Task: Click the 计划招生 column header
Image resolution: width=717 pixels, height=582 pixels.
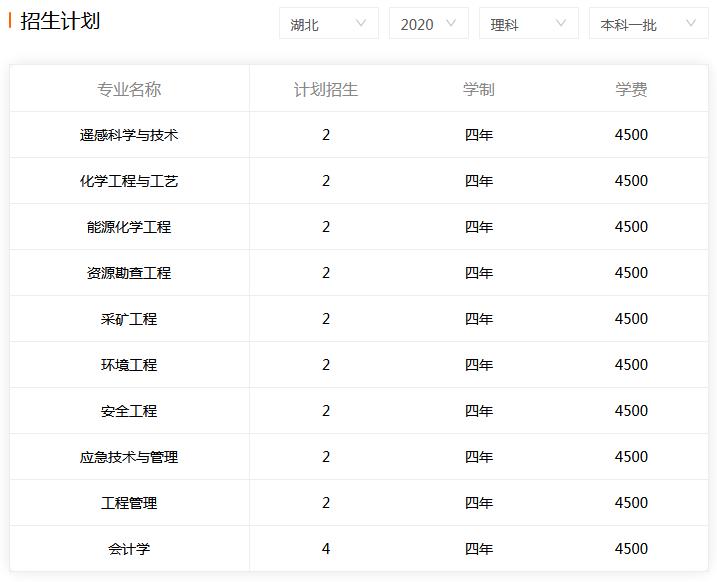Action: (x=326, y=89)
